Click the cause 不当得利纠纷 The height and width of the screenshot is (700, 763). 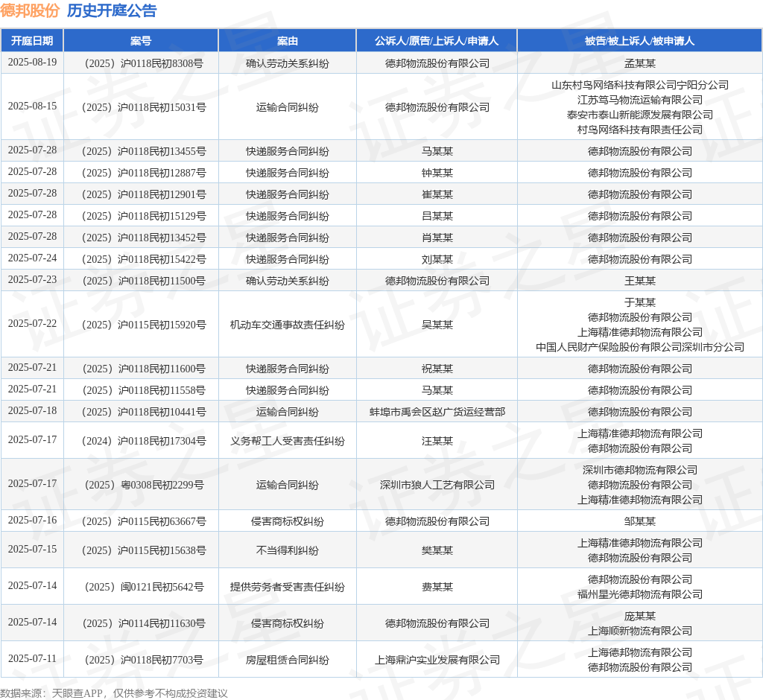tap(288, 550)
